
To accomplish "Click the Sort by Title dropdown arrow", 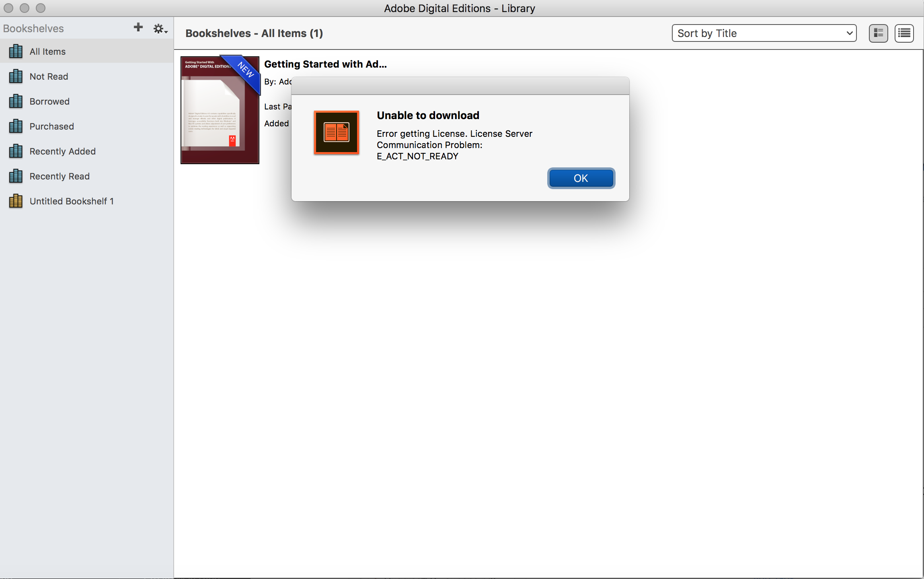I will 849,33.
